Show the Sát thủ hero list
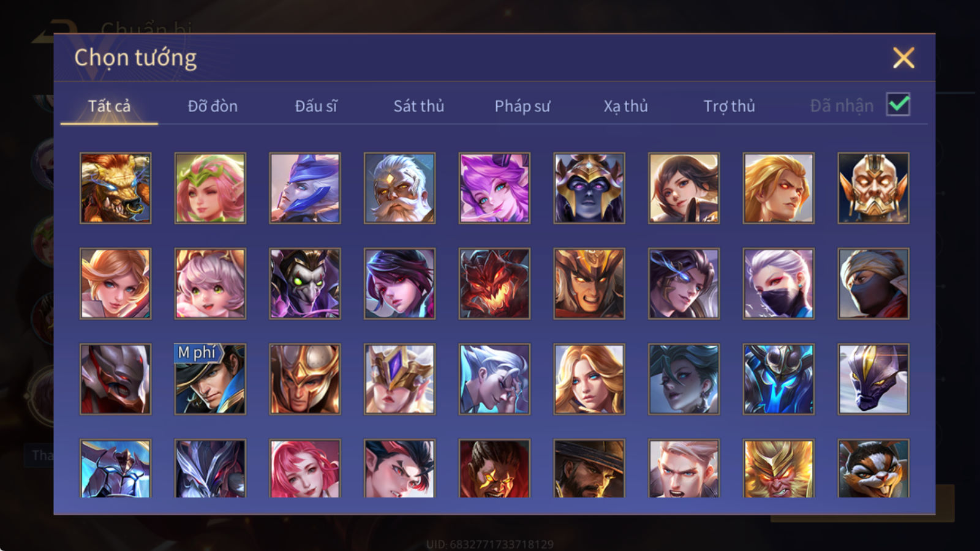Image resolution: width=980 pixels, height=551 pixels. [419, 106]
